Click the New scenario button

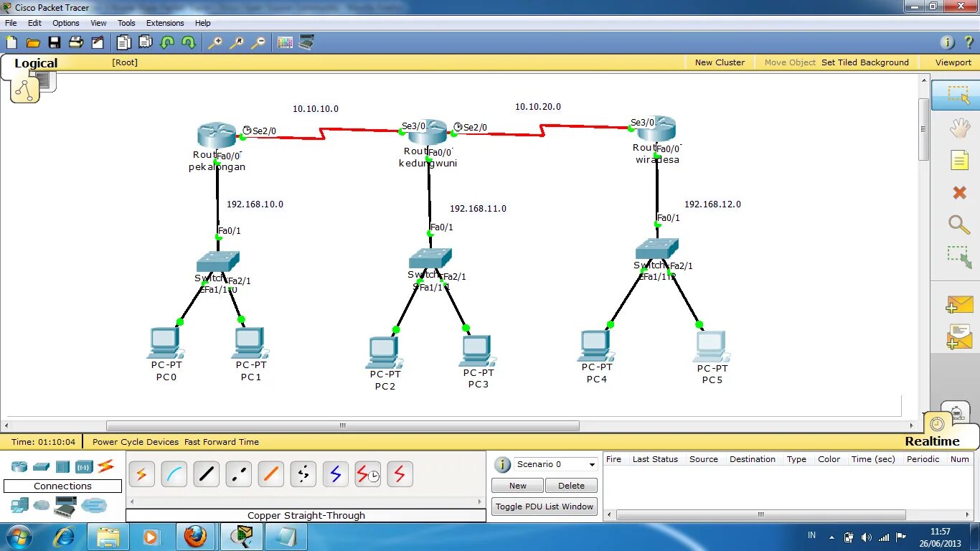pos(517,486)
